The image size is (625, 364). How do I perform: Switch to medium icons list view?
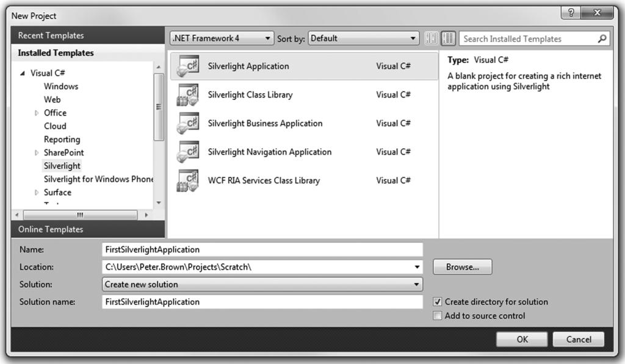pos(449,38)
